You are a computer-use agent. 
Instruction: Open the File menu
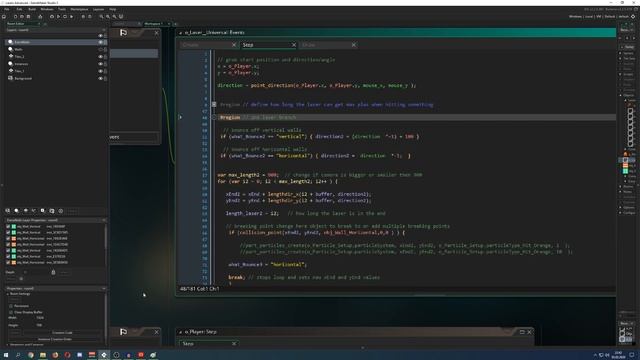click(x=7, y=9)
